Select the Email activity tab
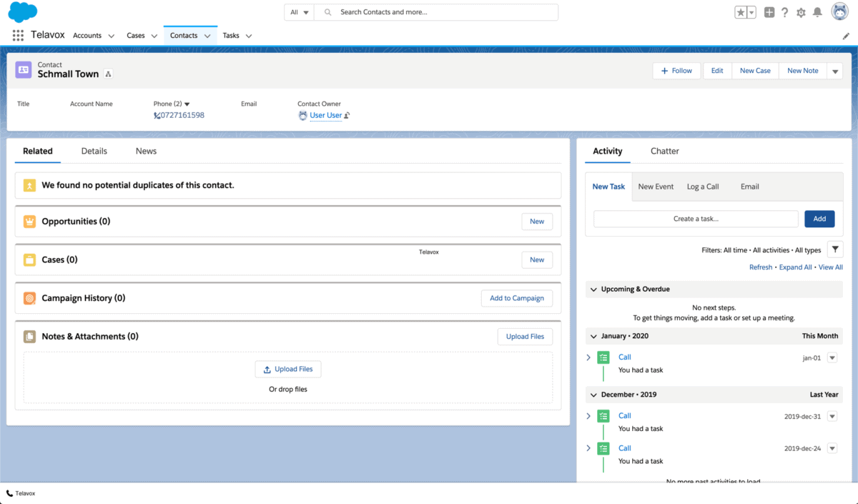Viewport: 858px width, 504px height. (750, 187)
